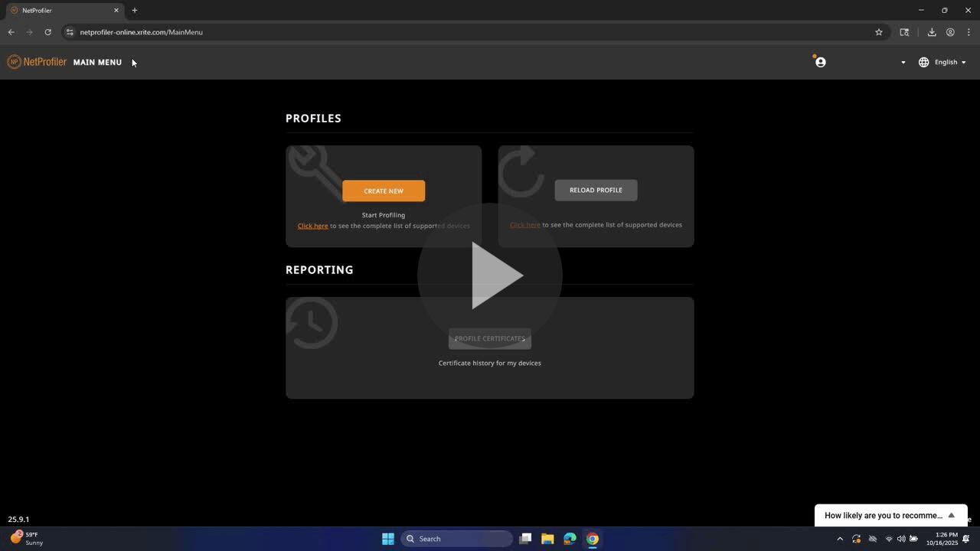This screenshot has height=551, width=980.
Task: Open the clock showing 1:26 PM
Action: pyautogui.click(x=942, y=539)
